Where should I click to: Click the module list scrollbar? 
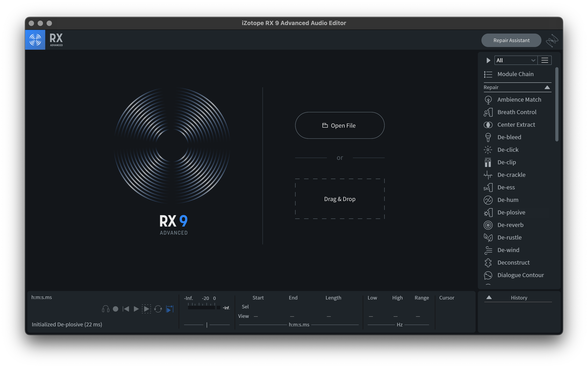[x=557, y=105]
